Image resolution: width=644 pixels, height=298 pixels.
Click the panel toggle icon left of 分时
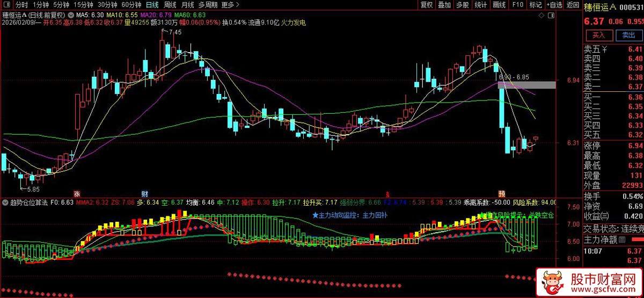pyautogui.click(x=6, y=5)
